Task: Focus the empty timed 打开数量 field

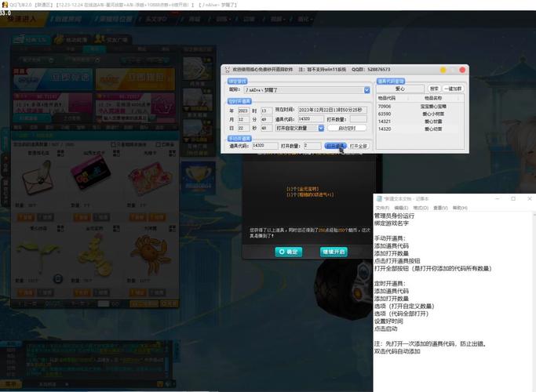Action: click(358, 119)
